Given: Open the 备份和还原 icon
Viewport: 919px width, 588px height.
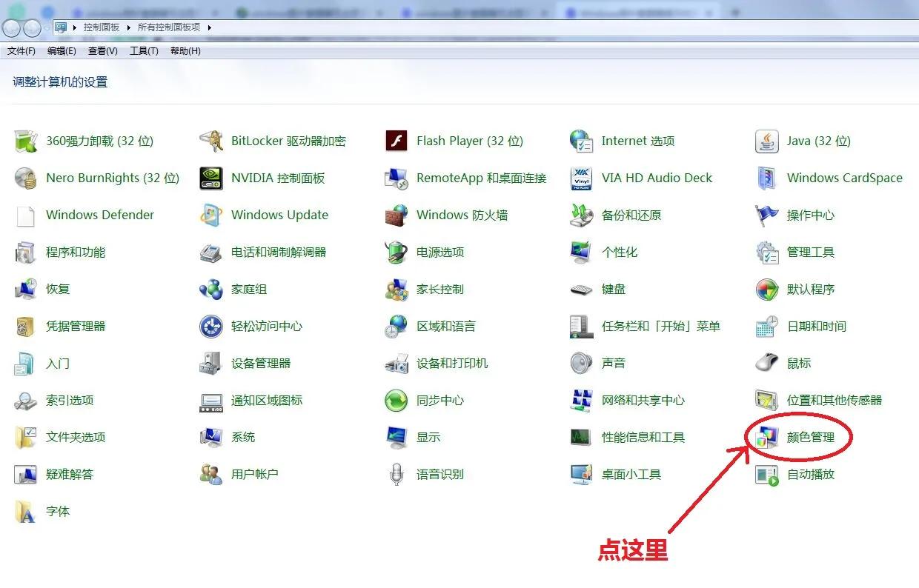Looking at the screenshot, I should coord(582,215).
